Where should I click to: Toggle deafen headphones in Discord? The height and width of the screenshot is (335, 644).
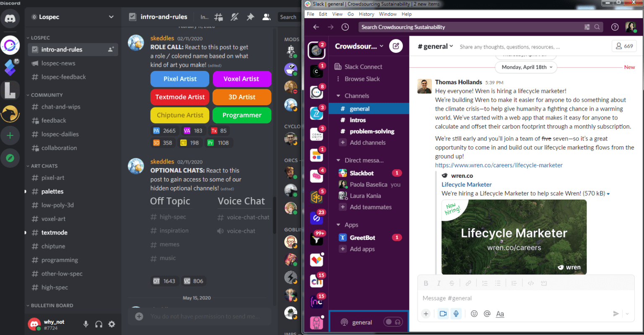coord(99,324)
